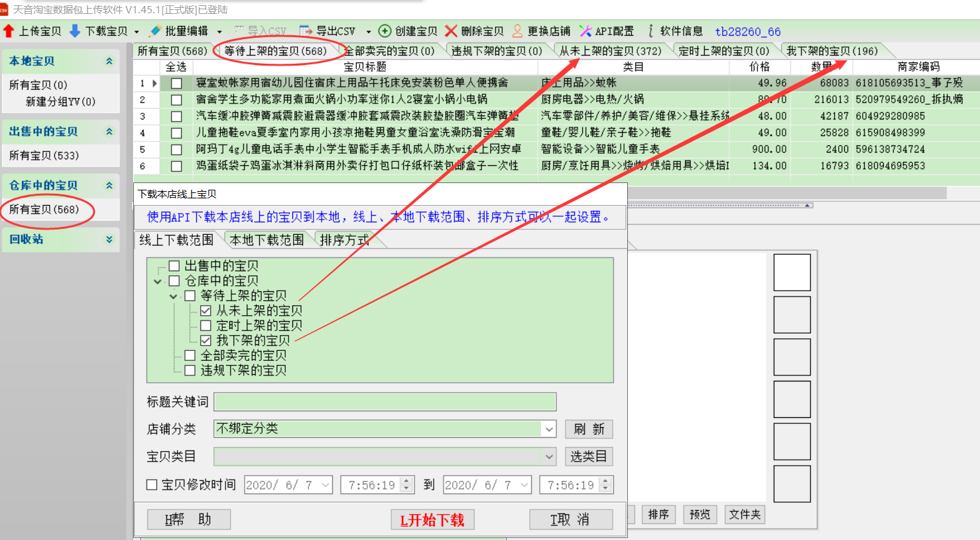980x540 pixels.
Task: Click the 导出CSV export icon
Action: (x=306, y=31)
